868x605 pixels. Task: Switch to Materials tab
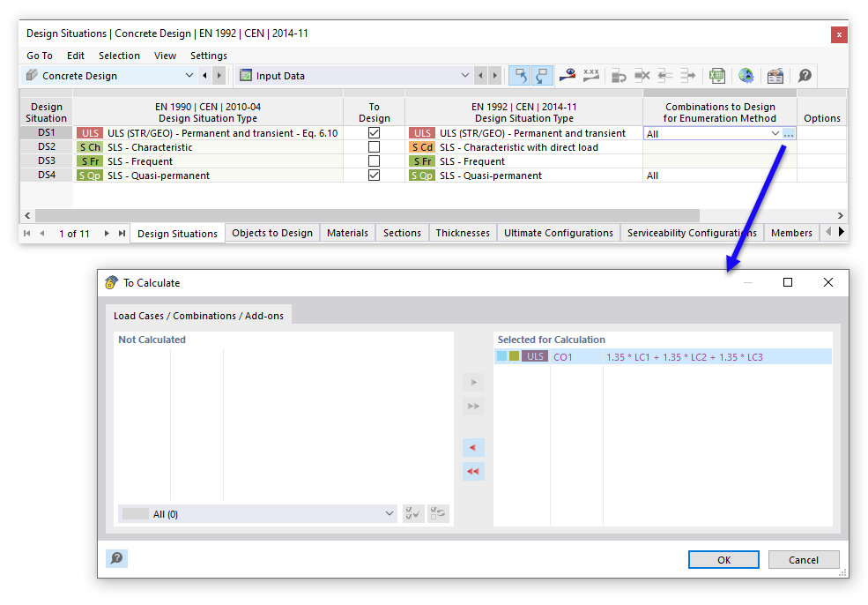tap(347, 233)
